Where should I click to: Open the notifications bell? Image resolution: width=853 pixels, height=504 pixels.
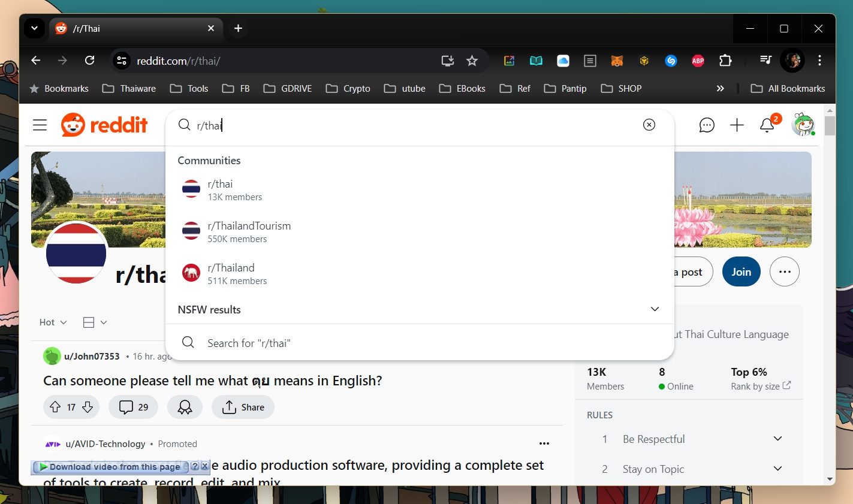[x=767, y=125]
